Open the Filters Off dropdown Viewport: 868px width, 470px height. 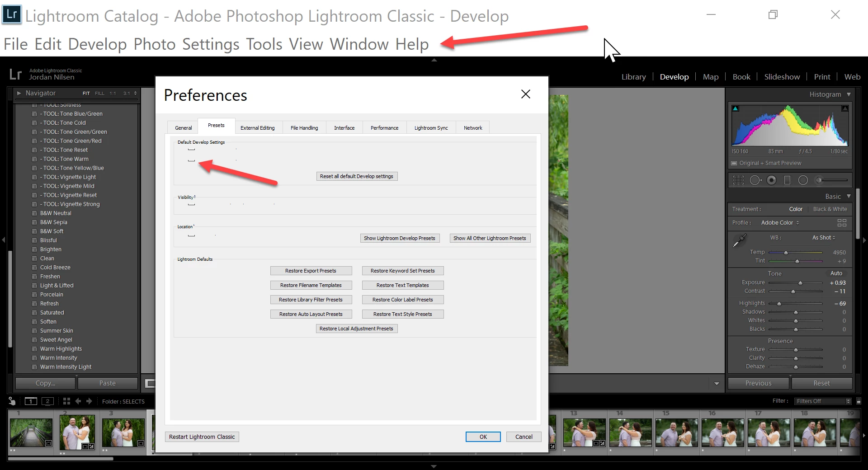[x=823, y=401]
